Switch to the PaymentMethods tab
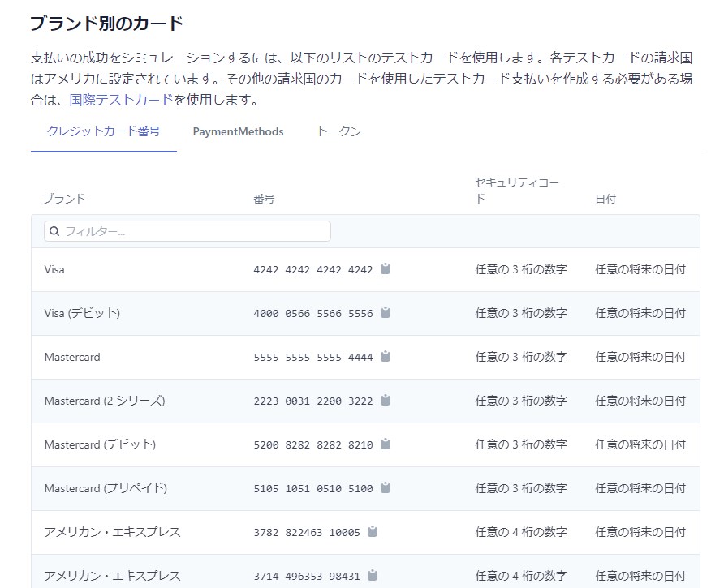 click(x=238, y=131)
